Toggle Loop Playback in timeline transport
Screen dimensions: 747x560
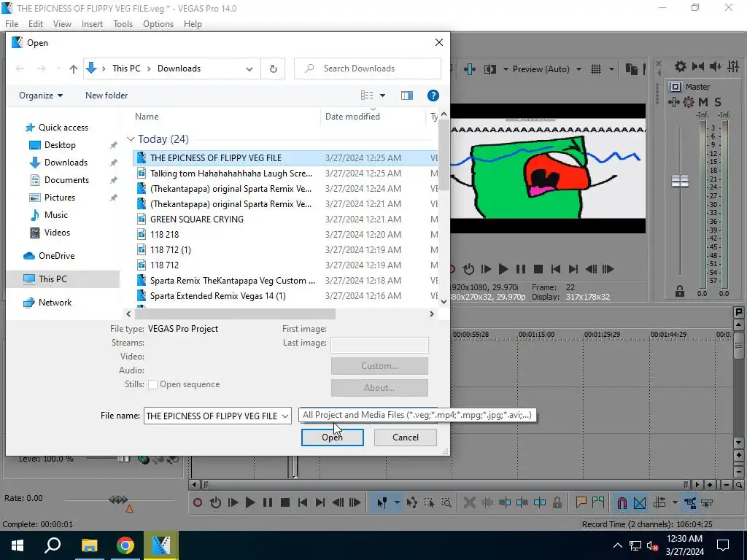[215, 502]
